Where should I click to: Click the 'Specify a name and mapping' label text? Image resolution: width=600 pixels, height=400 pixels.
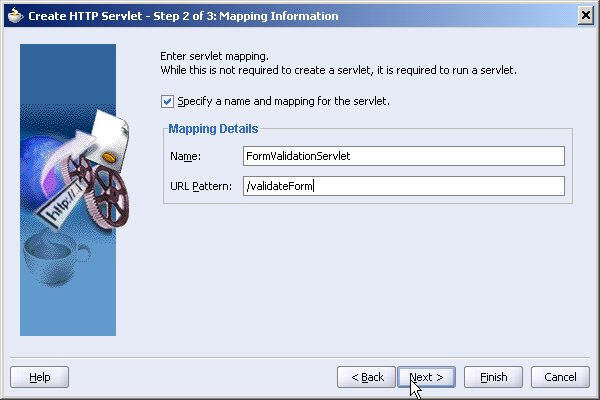pyautogui.click(x=283, y=101)
